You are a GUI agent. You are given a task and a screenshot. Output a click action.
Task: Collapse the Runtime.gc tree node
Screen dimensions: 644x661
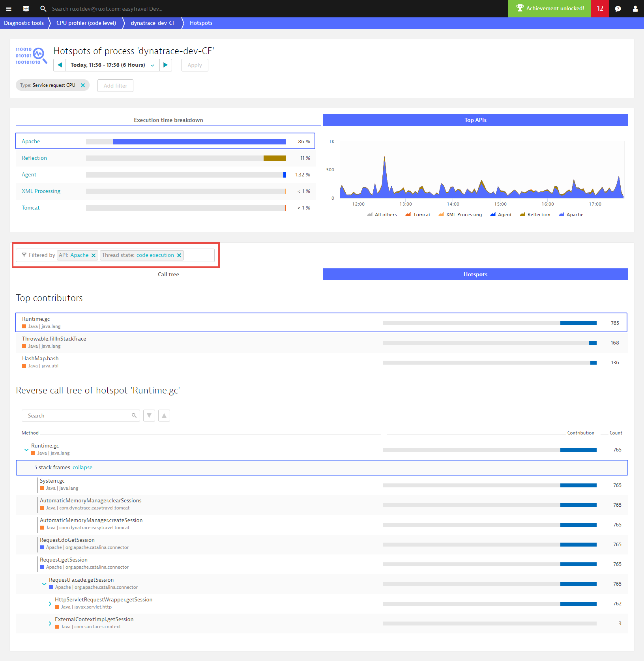(x=26, y=449)
